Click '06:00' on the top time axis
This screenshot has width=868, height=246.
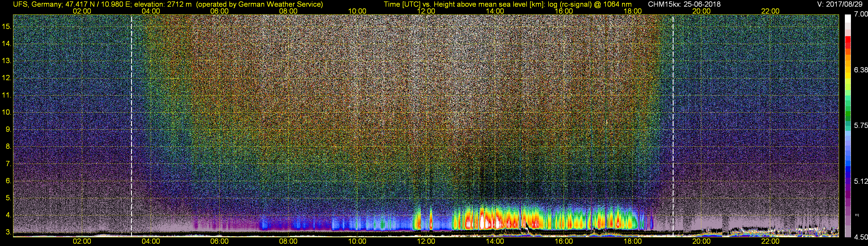(219, 11)
